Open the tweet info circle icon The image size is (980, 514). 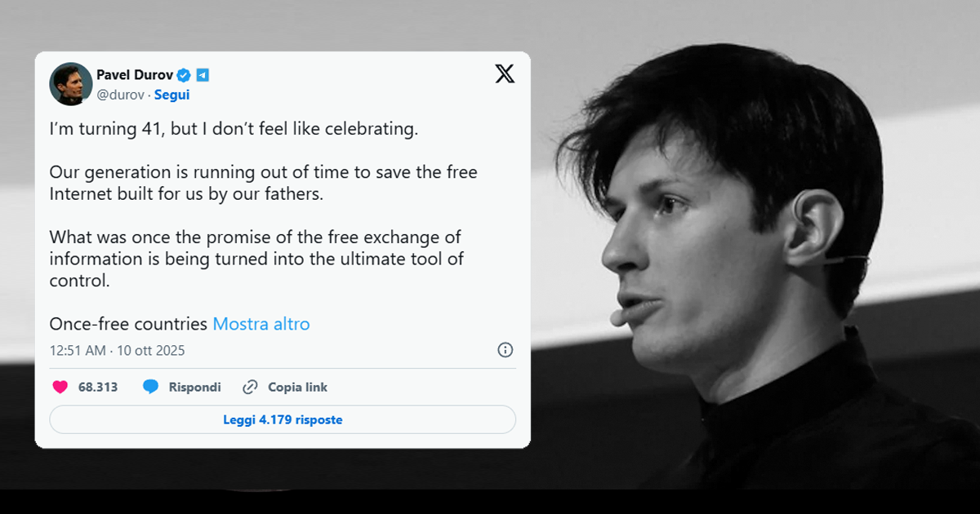point(506,350)
